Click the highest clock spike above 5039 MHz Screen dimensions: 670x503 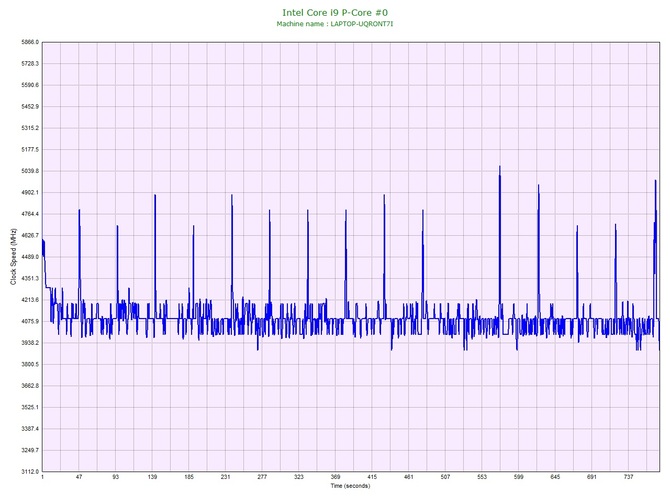(x=500, y=167)
